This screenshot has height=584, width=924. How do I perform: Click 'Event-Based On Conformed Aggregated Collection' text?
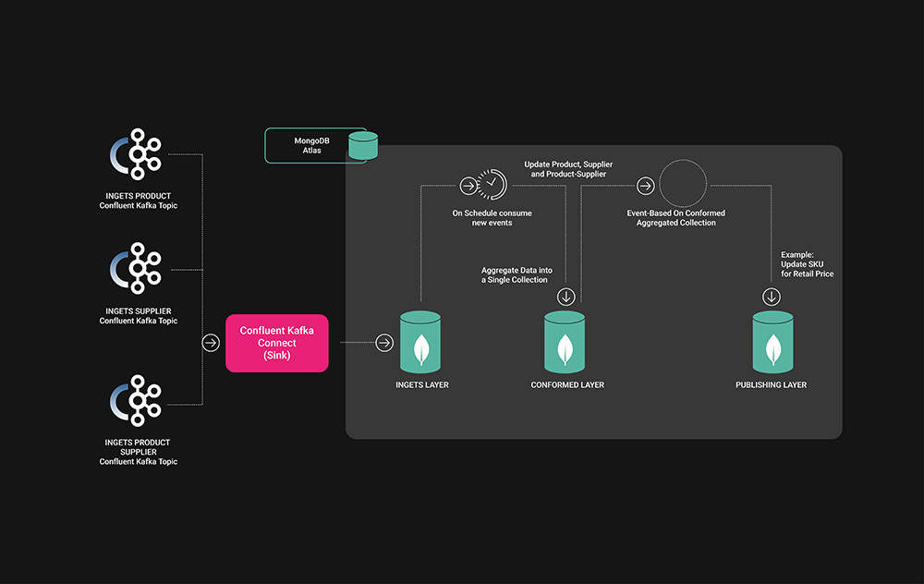click(x=676, y=218)
